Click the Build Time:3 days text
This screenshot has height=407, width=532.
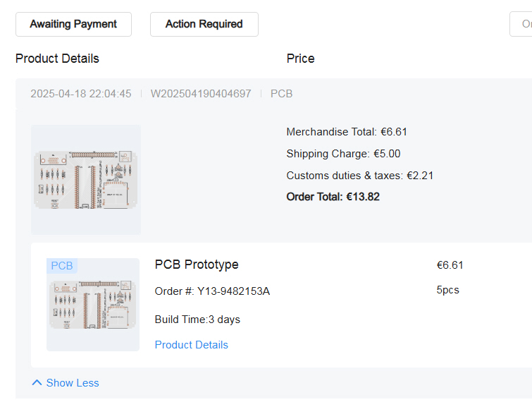tap(197, 320)
